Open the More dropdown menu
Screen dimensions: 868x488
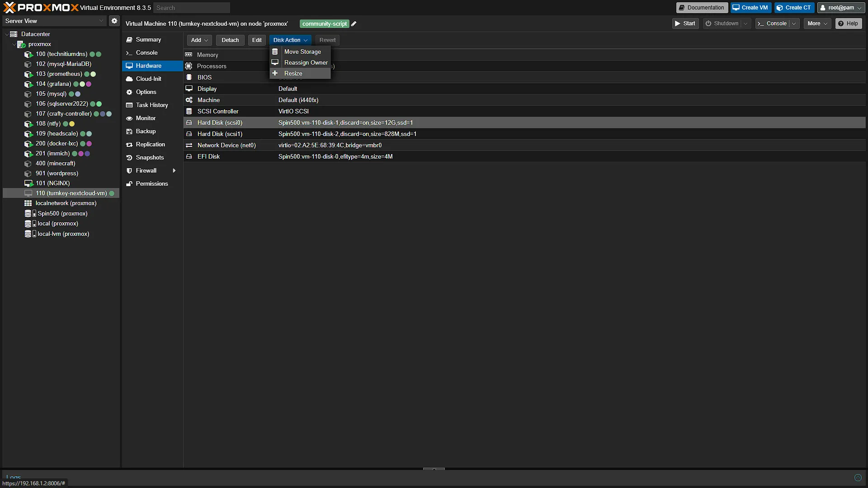click(x=817, y=23)
